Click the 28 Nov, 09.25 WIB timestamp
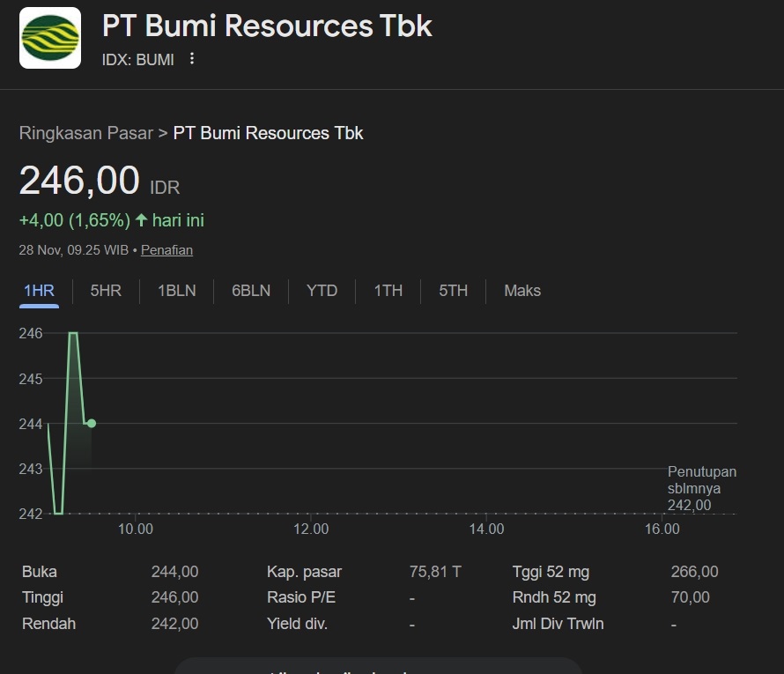 point(73,250)
